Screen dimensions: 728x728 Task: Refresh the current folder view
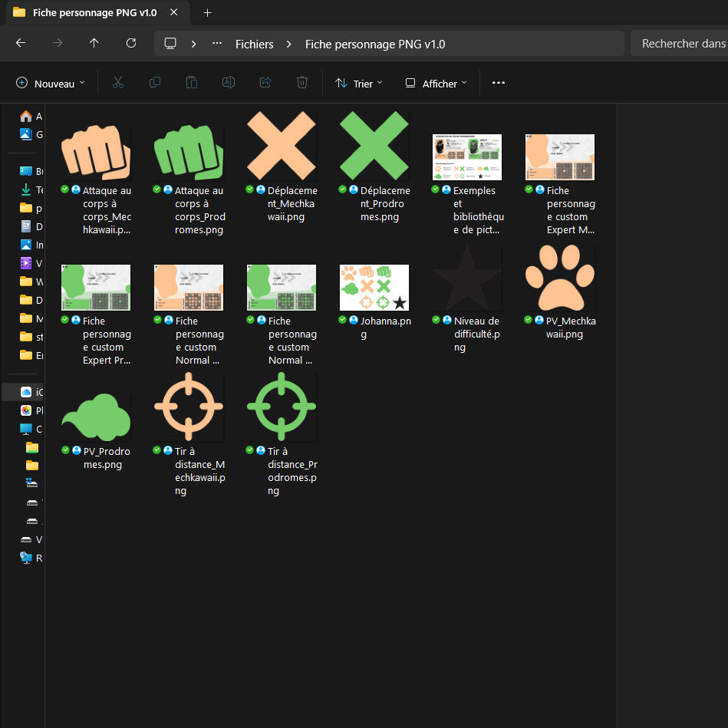[131, 44]
